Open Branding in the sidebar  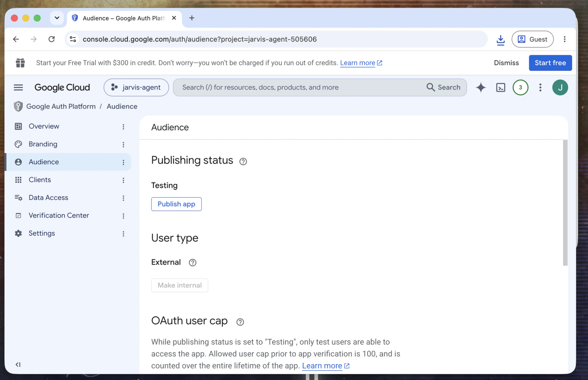(43, 144)
